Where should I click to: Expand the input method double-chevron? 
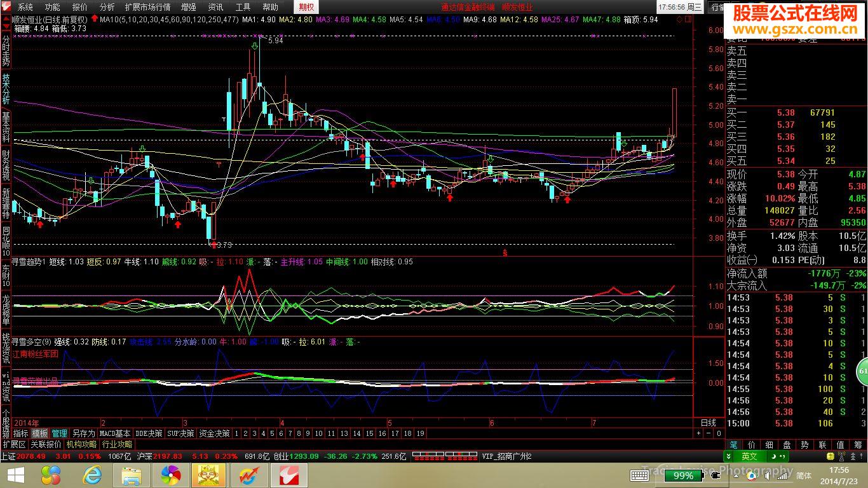[x=728, y=456]
